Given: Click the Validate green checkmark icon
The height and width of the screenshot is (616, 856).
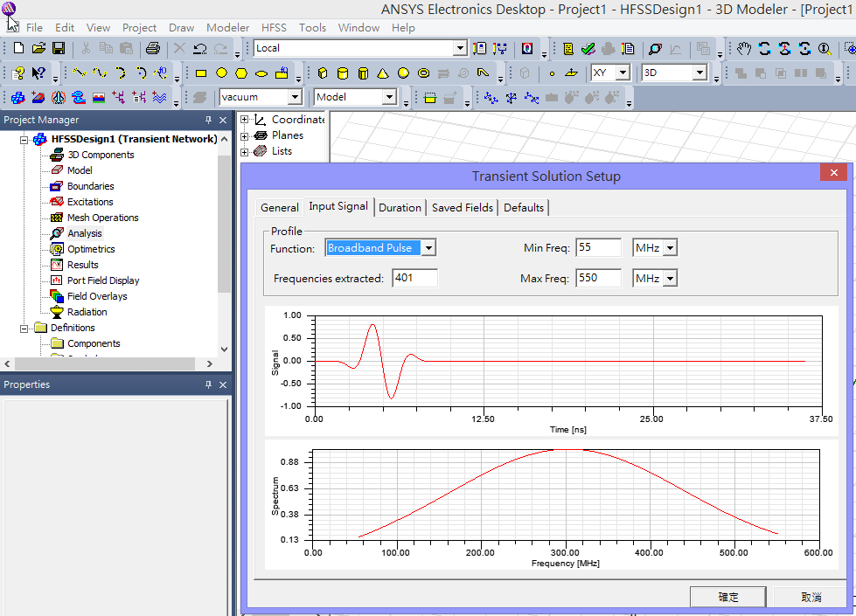Looking at the screenshot, I should click(x=588, y=49).
